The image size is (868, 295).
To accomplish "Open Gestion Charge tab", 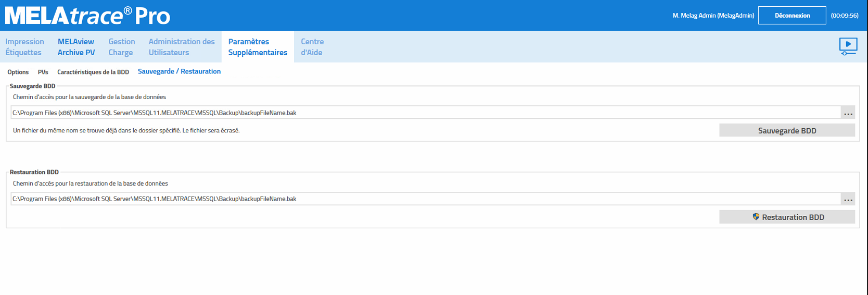I will coord(121,47).
